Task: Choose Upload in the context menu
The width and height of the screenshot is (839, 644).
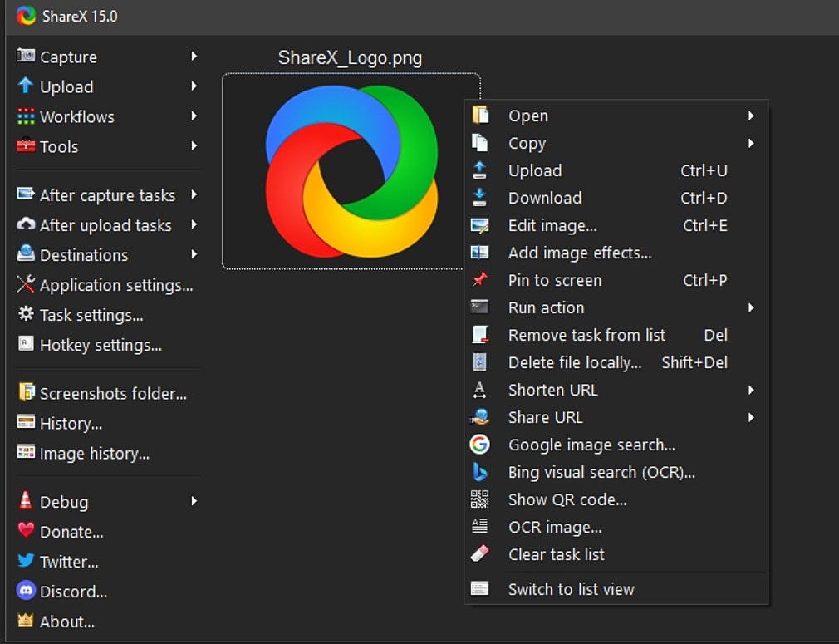Action: tap(616, 170)
